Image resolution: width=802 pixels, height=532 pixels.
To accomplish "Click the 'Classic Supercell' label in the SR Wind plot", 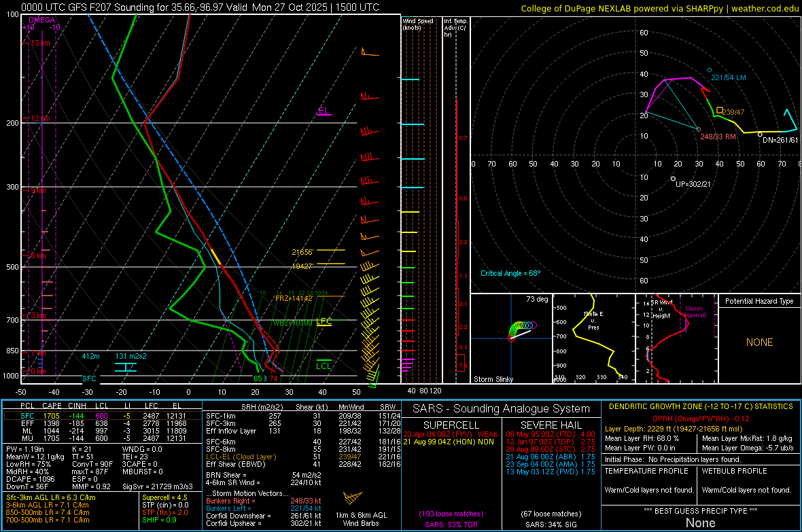I will [694, 312].
